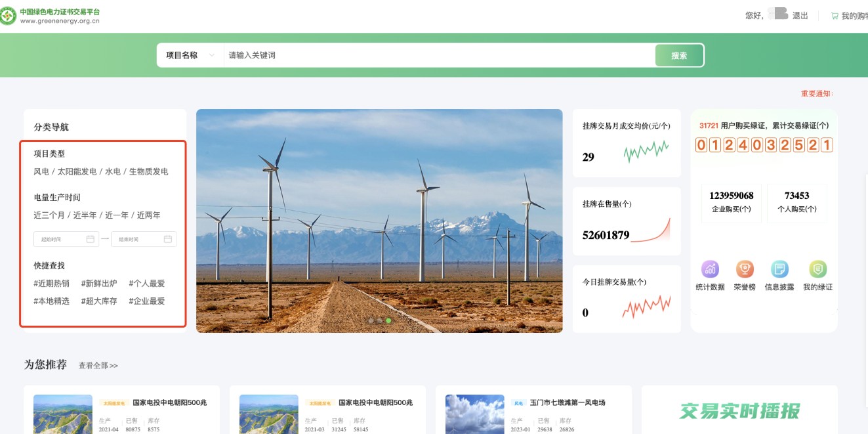Choose quick tag #超大库存
The width and height of the screenshot is (868, 434).
pos(99,301)
